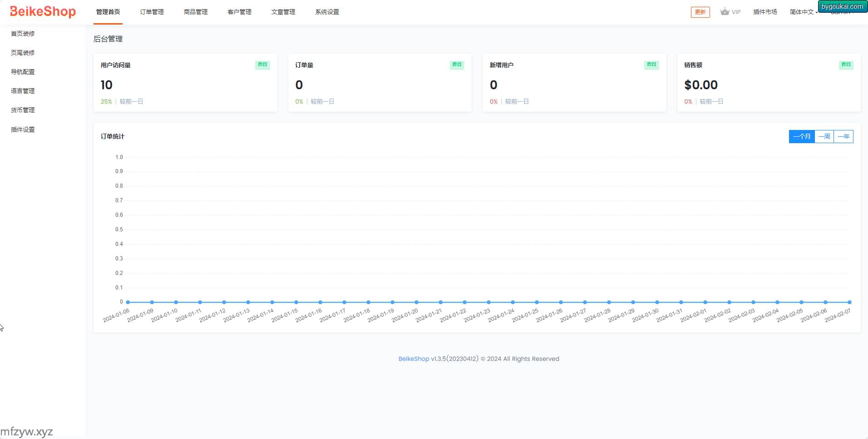Click the VIP crown icon

(725, 12)
